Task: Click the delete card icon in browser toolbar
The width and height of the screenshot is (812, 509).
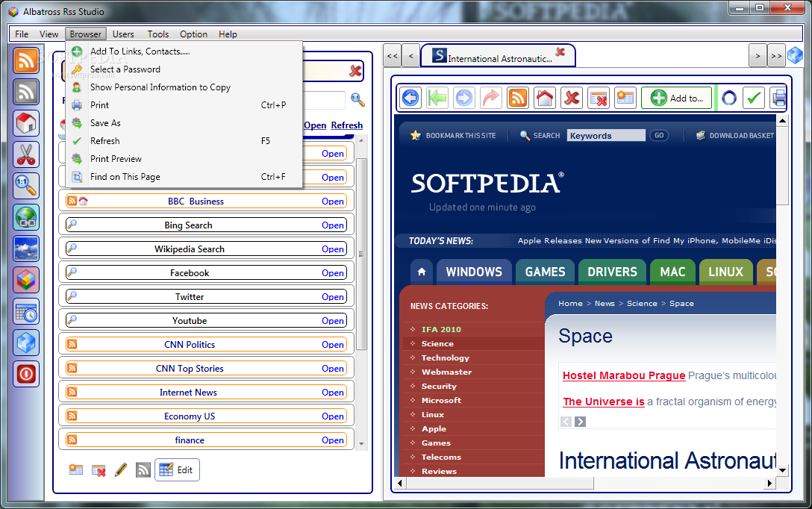Action: (599, 97)
